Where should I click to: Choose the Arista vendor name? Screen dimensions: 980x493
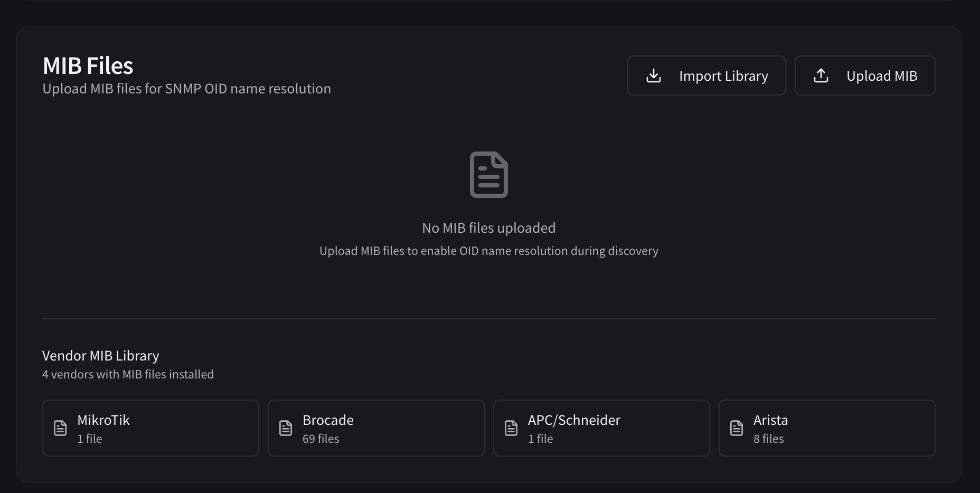pos(770,420)
